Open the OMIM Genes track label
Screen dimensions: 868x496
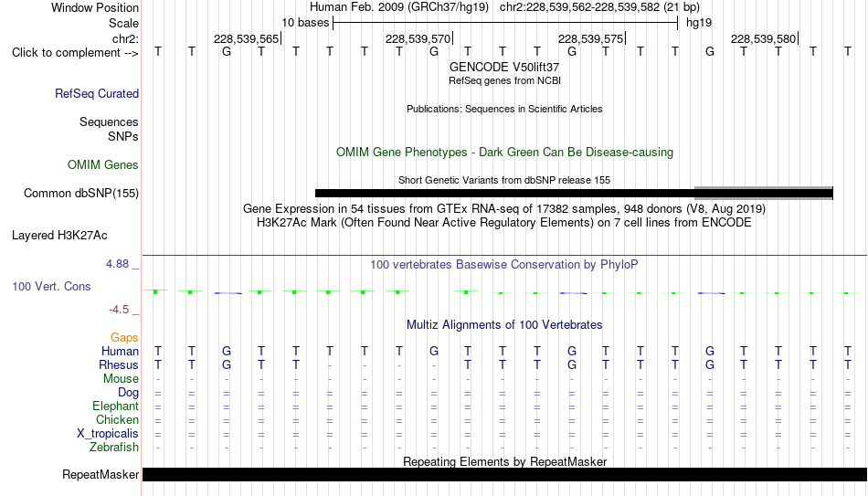pos(103,165)
